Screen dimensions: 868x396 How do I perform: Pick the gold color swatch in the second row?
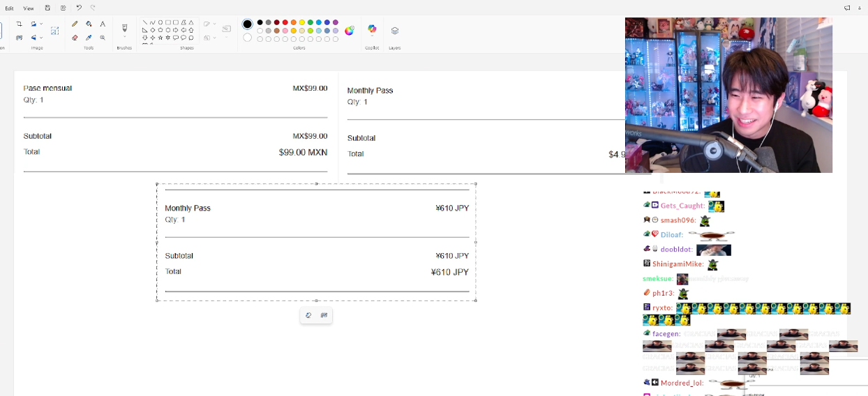coord(294,31)
